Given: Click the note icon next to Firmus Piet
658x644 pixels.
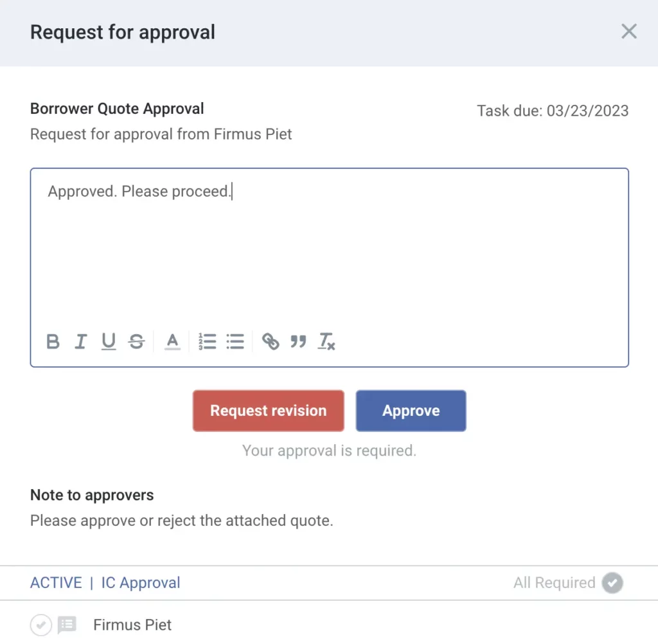Looking at the screenshot, I should click(x=67, y=624).
